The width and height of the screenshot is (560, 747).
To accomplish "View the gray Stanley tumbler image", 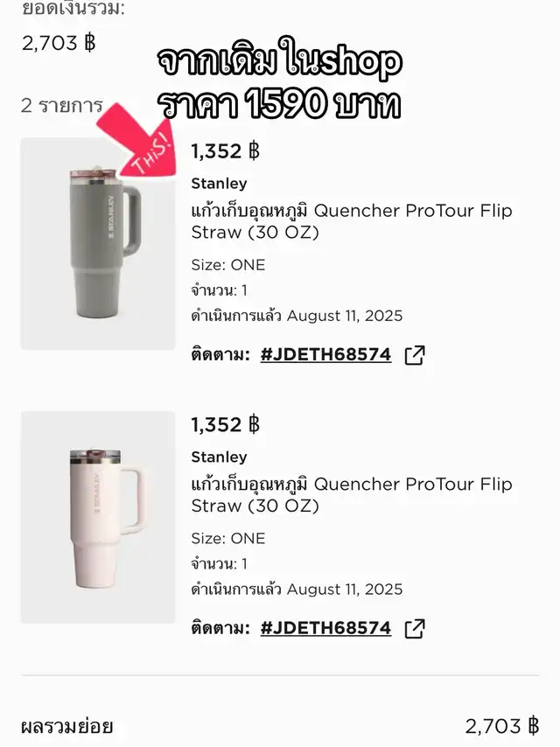I will pyautogui.click(x=98, y=244).
